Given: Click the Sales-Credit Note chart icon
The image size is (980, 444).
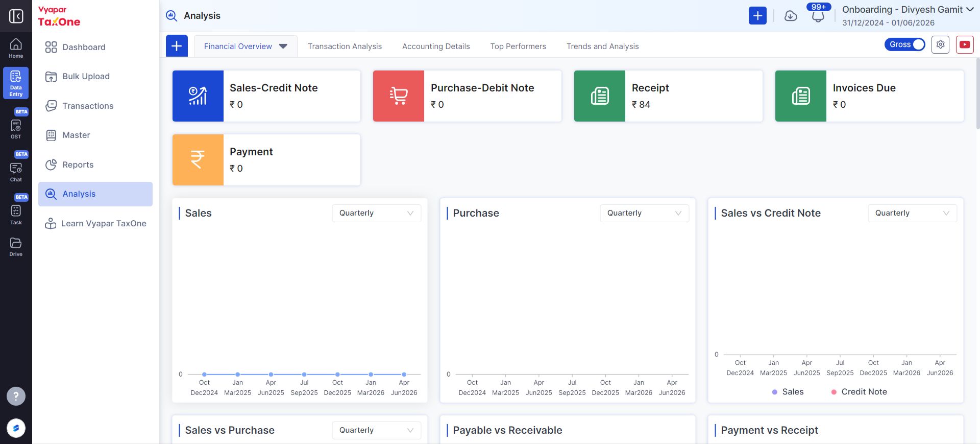Looking at the screenshot, I should [x=198, y=96].
